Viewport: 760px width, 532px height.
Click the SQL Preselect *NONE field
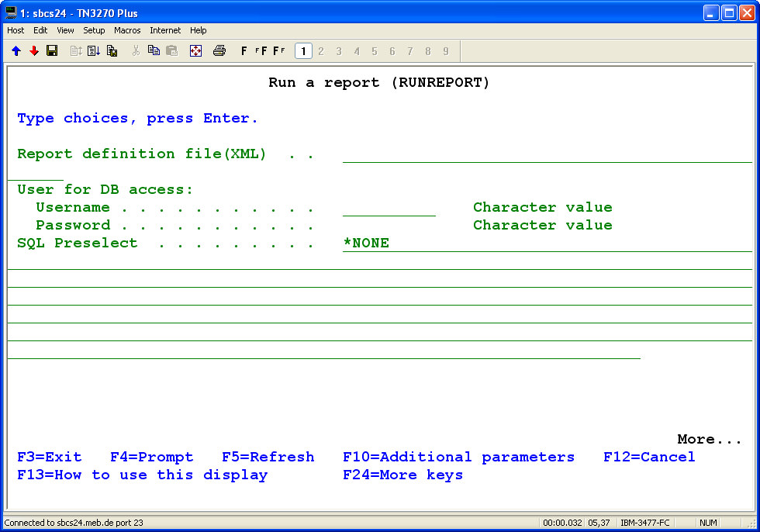(547, 244)
